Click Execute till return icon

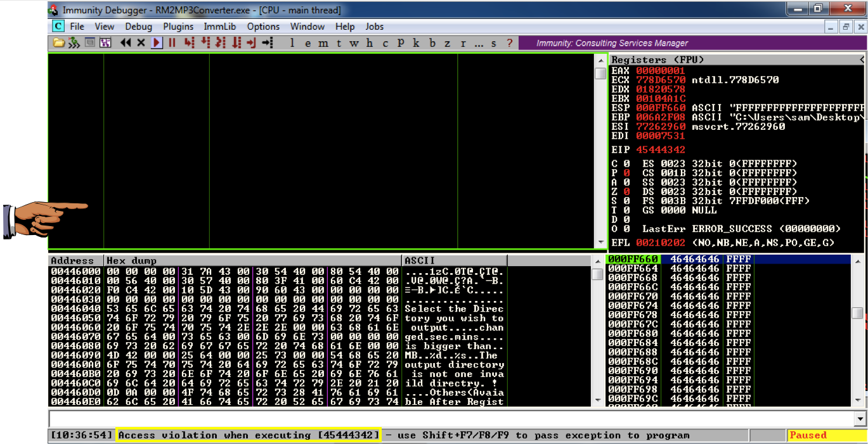tap(251, 43)
